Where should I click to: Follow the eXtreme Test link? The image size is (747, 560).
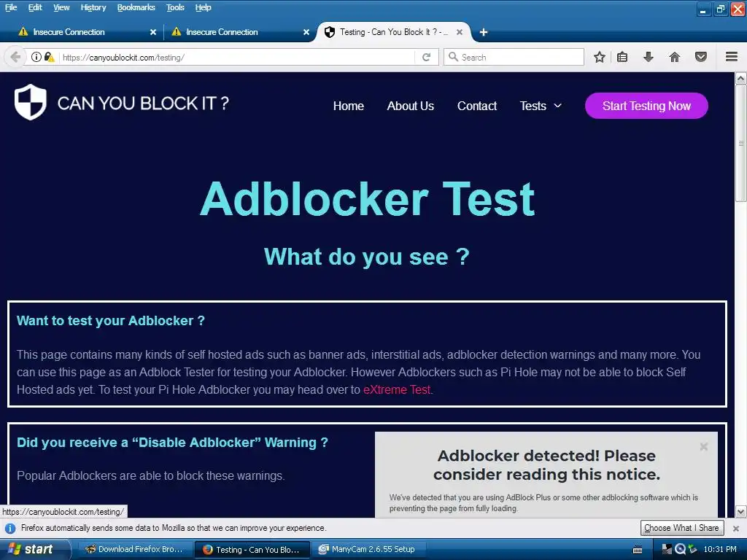coord(397,389)
